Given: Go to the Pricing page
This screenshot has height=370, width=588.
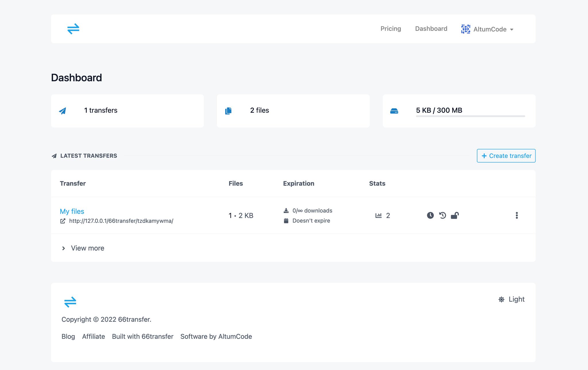Looking at the screenshot, I should coord(390,29).
